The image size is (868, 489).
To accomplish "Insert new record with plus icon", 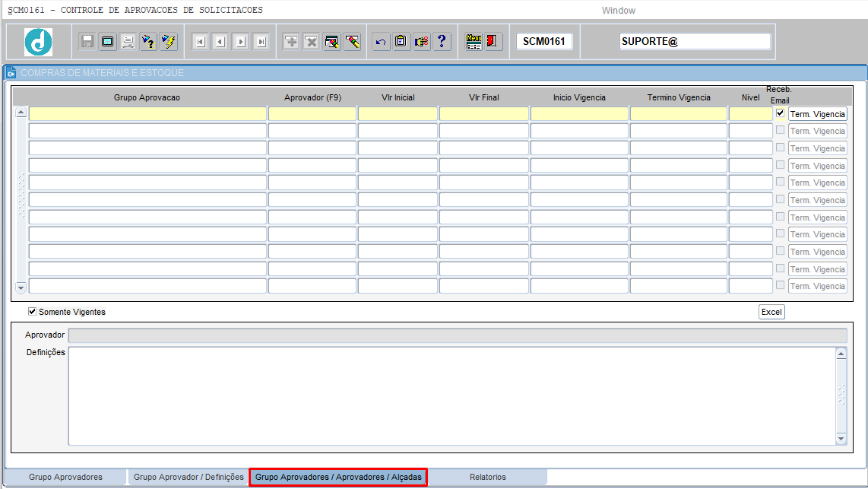I will (291, 42).
